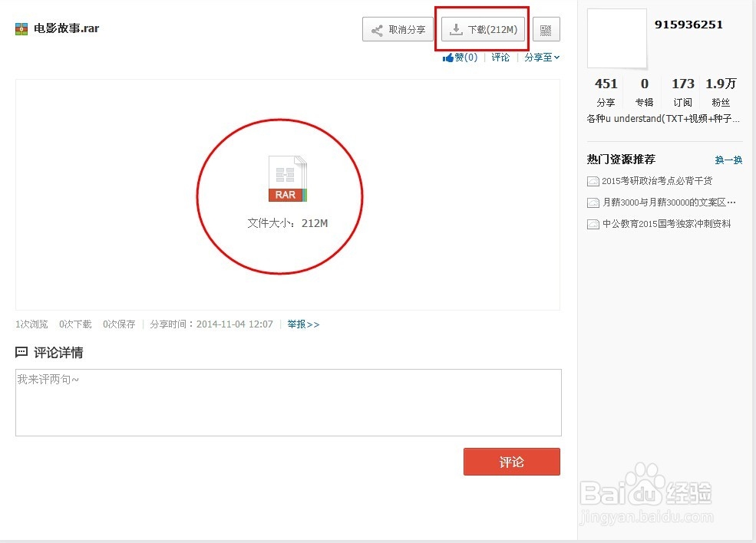Click the QR code icon button
The height and width of the screenshot is (543, 756).
[x=546, y=30]
